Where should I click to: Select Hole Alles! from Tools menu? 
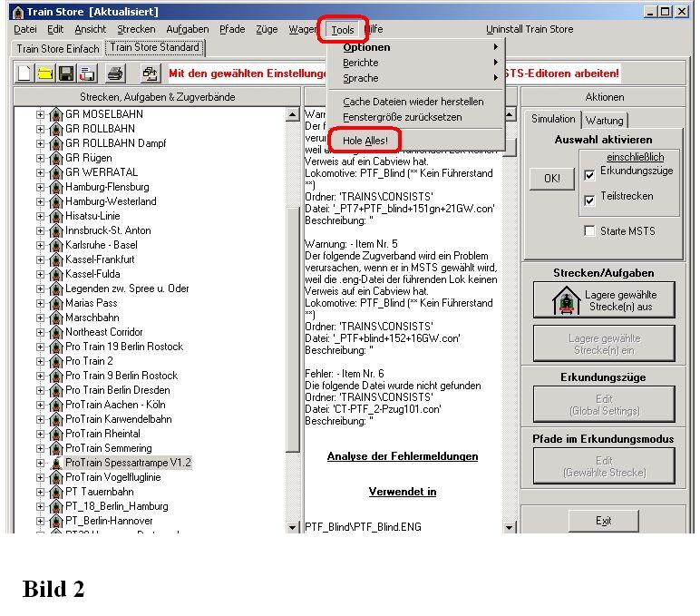365,141
